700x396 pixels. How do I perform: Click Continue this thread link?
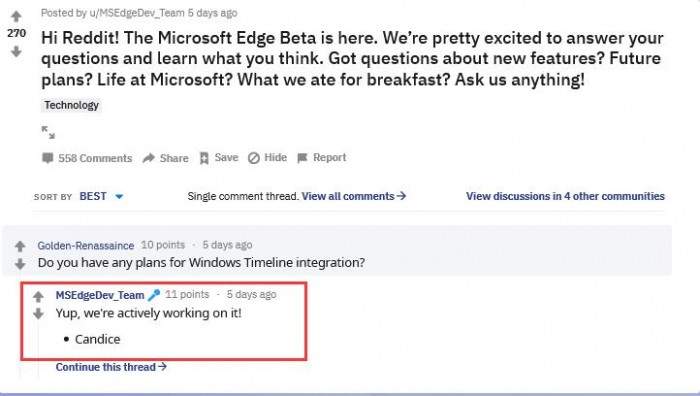tap(111, 367)
